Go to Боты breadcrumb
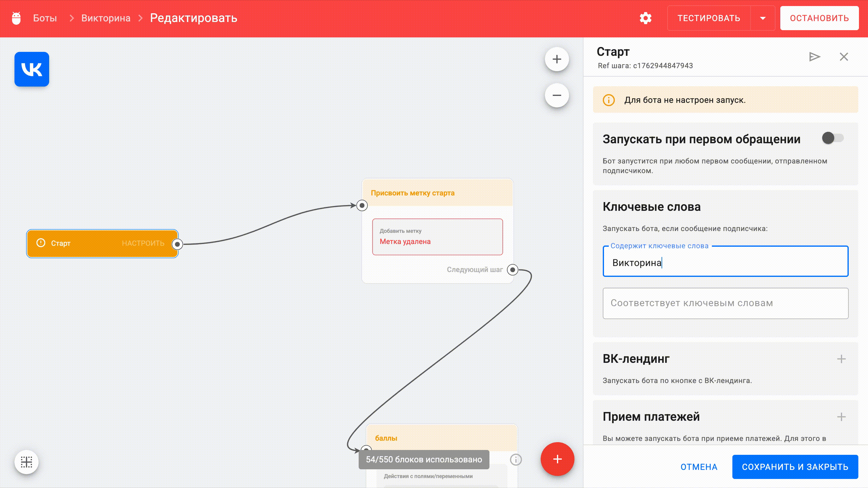Viewport: 868px width, 488px height. tap(45, 18)
